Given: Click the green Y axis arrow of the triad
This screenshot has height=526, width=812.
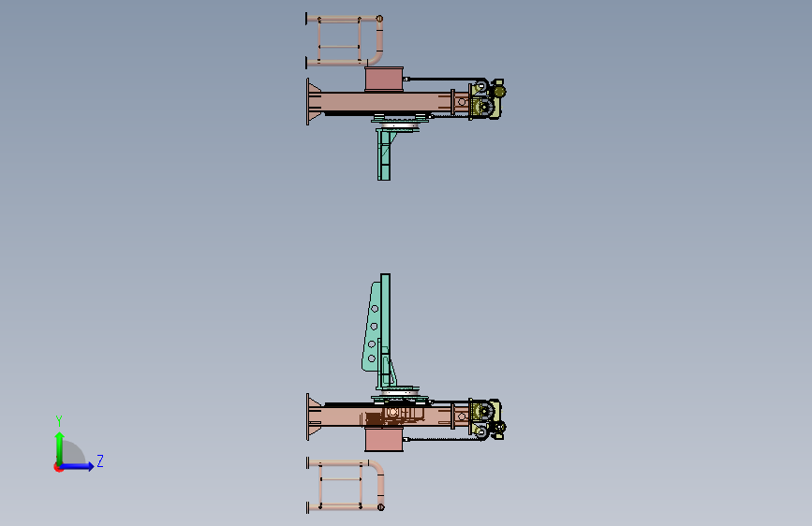Looking at the screenshot, I should [60, 447].
